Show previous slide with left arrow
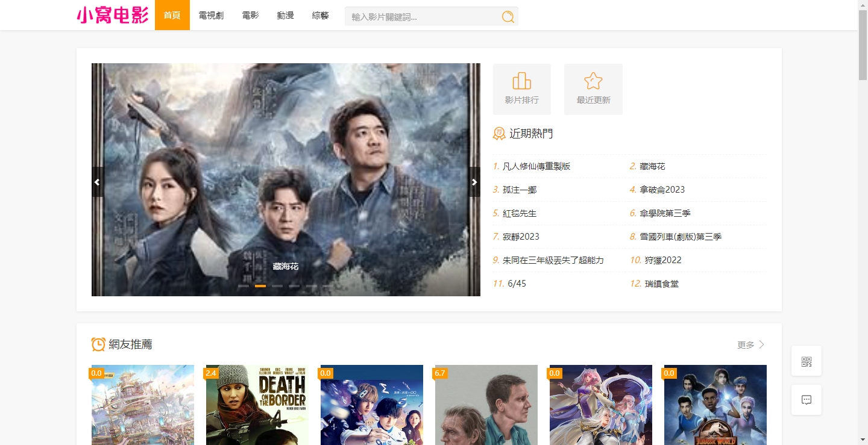This screenshot has height=445, width=868. pyautogui.click(x=98, y=182)
